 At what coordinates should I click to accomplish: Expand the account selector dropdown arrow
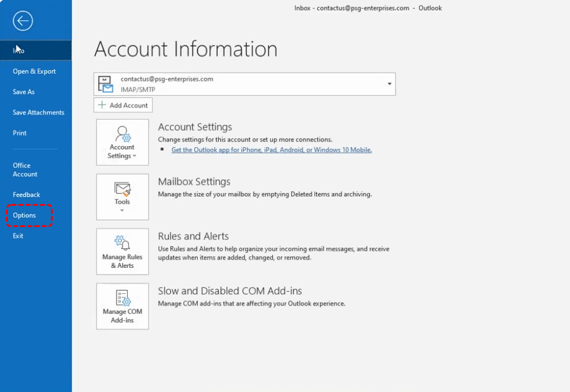pos(389,84)
